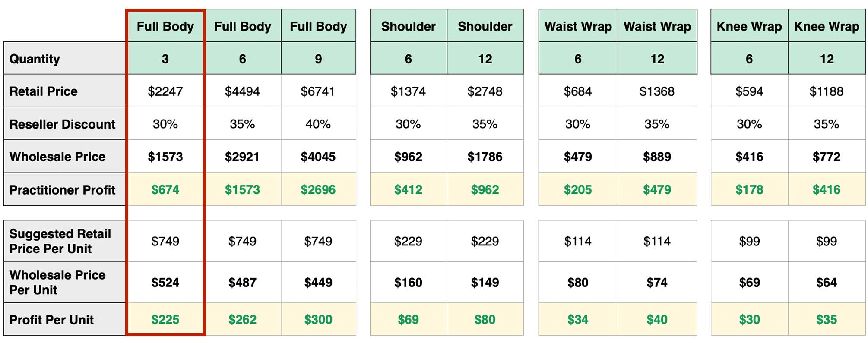Click the $2247 retail price cell
Image resolution: width=868 pixels, height=343 pixels.
(x=165, y=91)
